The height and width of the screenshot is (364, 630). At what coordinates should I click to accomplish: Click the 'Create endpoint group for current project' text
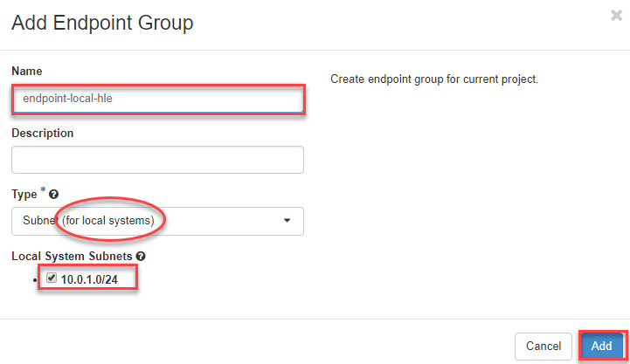click(x=433, y=79)
